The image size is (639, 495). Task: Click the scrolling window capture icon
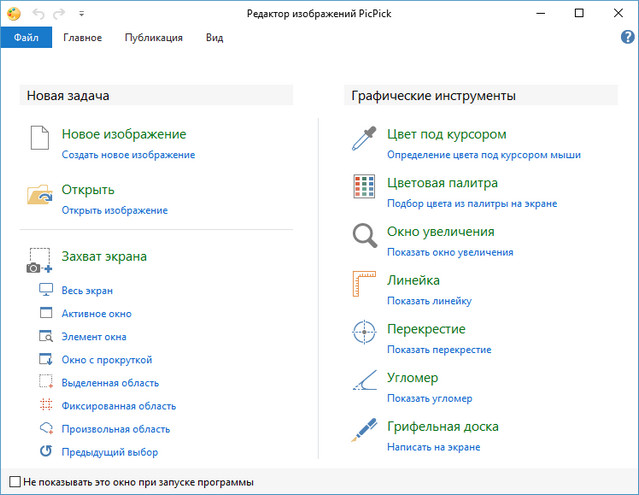point(45,360)
